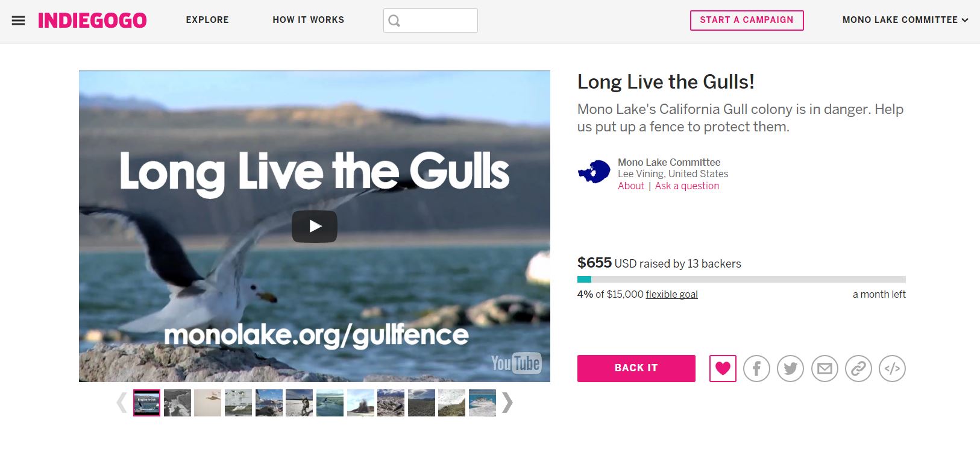
Task: Click the search input field
Action: 430,20
